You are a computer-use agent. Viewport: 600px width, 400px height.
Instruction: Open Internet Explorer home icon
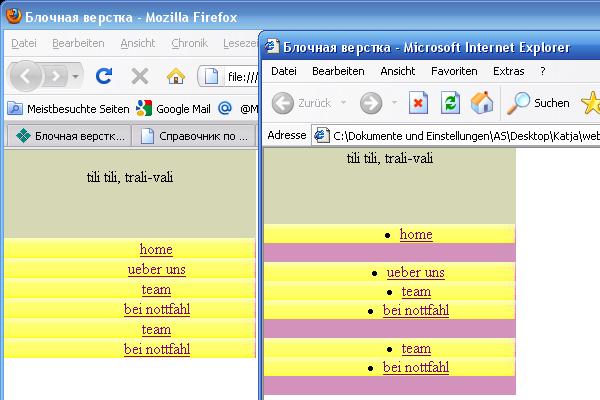pos(482,103)
